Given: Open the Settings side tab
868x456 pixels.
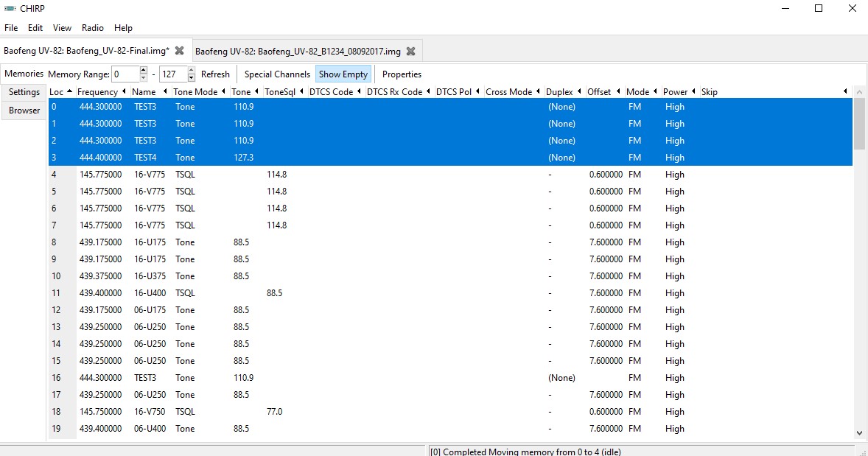Looking at the screenshot, I should pos(24,92).
